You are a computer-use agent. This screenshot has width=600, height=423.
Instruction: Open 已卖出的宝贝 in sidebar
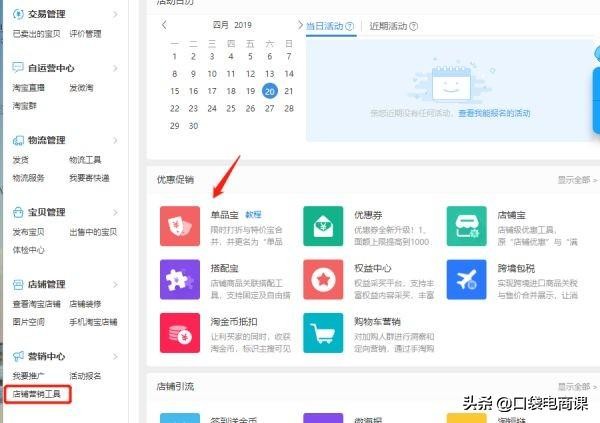click(36, 34)
